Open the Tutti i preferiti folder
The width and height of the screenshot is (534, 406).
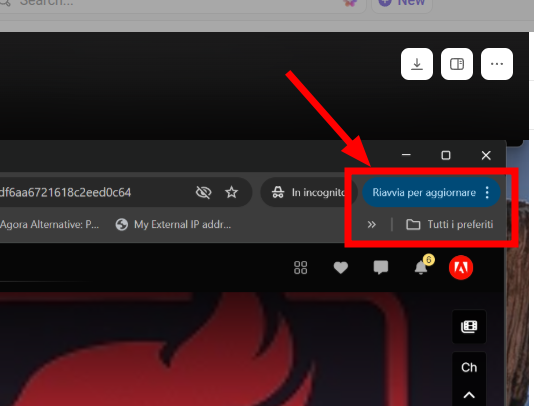450,224
